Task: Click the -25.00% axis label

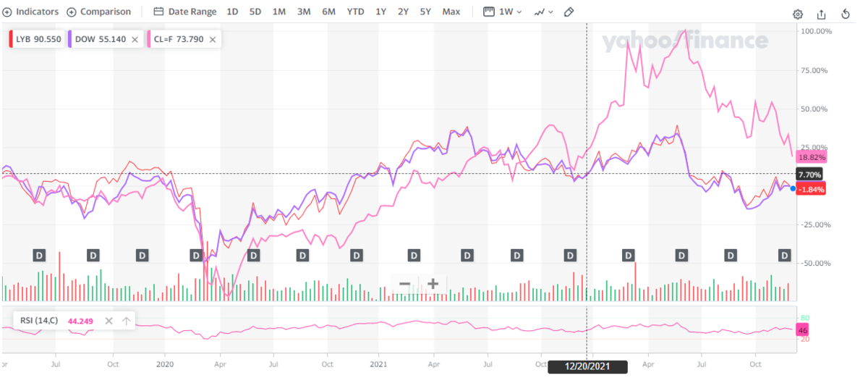Action: (816, 224)
